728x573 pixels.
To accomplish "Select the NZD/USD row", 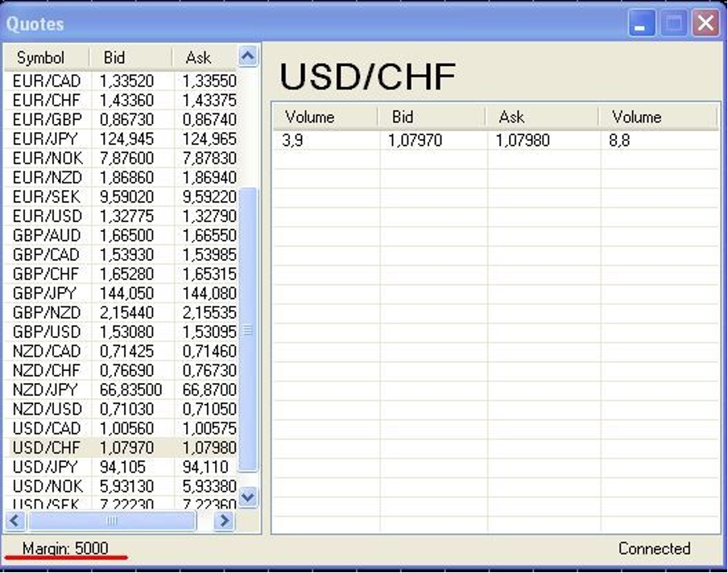I will [48, 409].
